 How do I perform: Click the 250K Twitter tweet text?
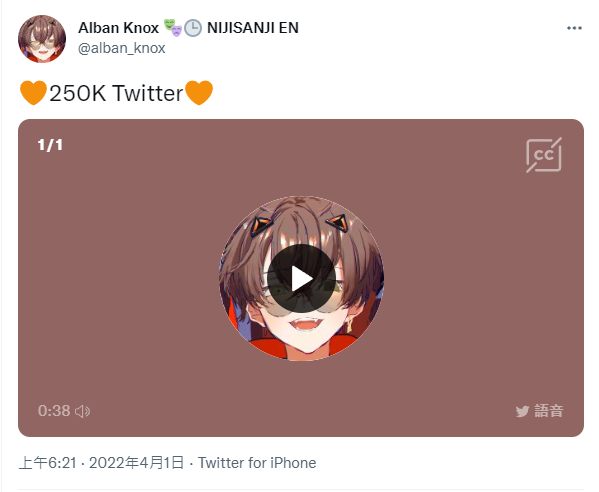click(116, 93)
